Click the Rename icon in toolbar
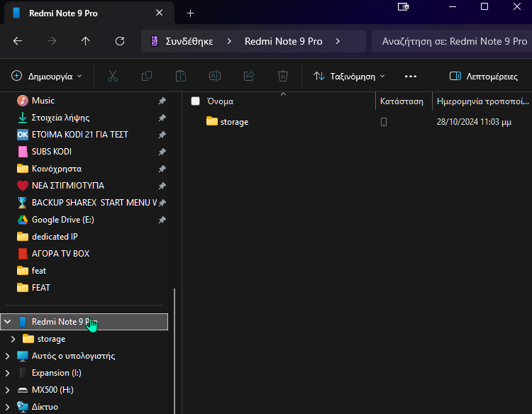Image resolution: width=532 pixels, height=414 pixels. tap(215, 77)
